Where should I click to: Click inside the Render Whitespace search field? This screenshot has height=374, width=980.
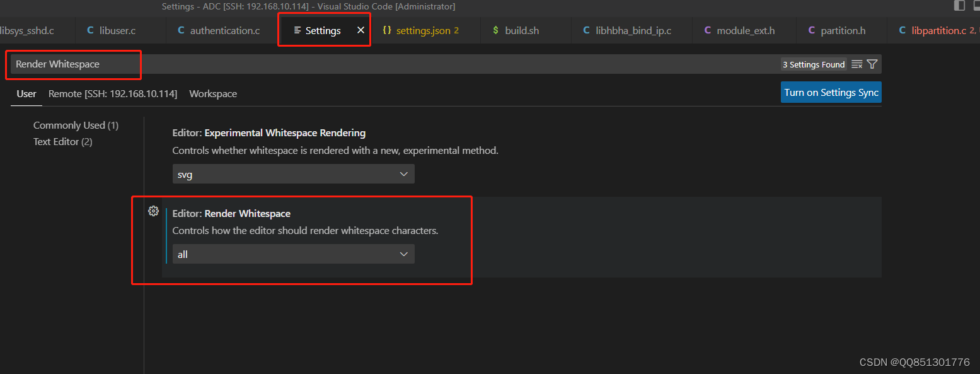72,64
